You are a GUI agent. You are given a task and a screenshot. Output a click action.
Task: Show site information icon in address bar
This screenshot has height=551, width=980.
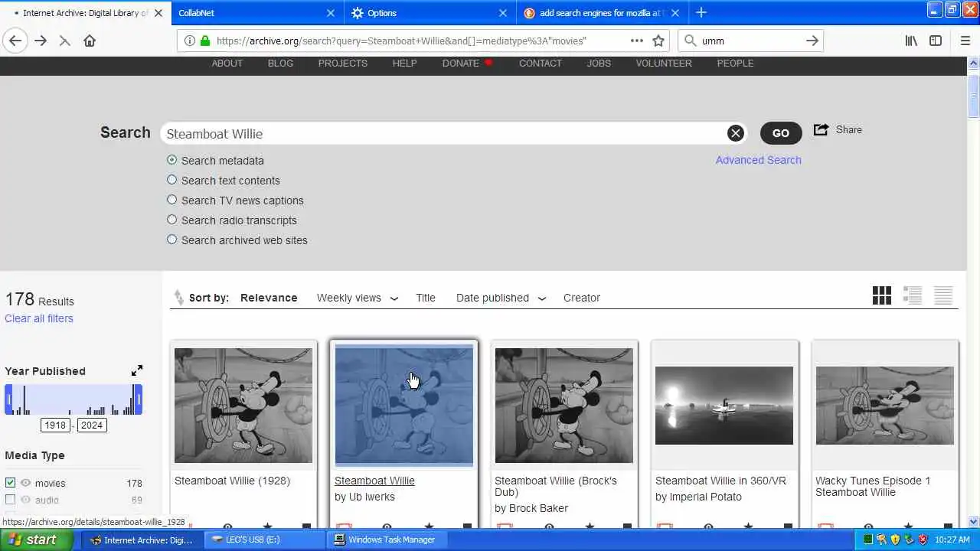point(190,41)
